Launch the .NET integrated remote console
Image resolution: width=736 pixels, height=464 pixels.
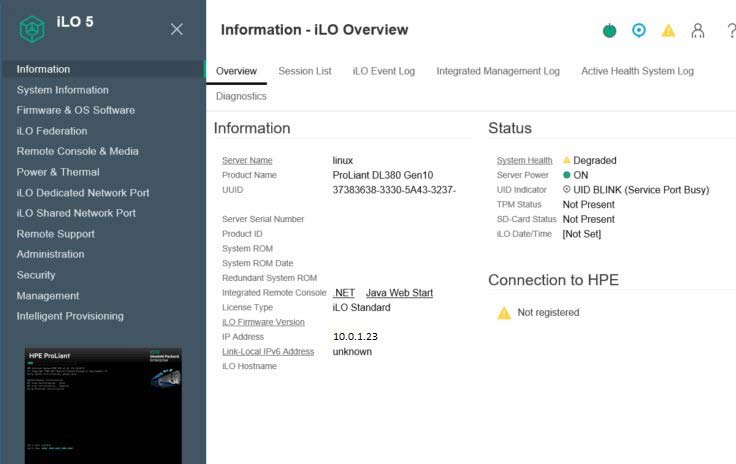(x=344, y=293)
